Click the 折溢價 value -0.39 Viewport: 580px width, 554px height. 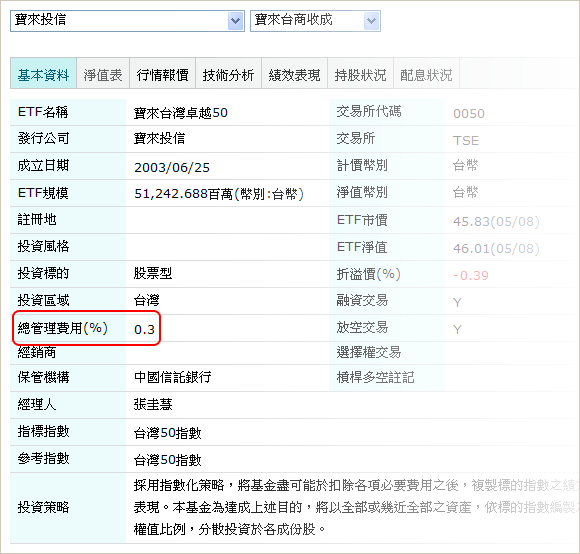471,276
